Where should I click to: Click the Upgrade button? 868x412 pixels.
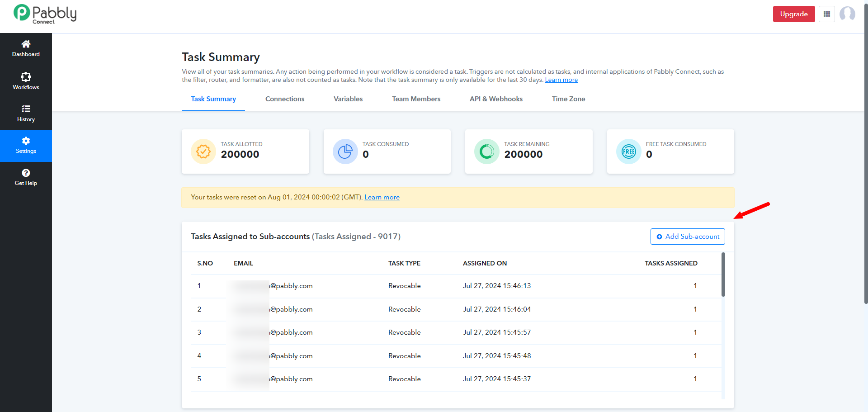tap(794, 14)
